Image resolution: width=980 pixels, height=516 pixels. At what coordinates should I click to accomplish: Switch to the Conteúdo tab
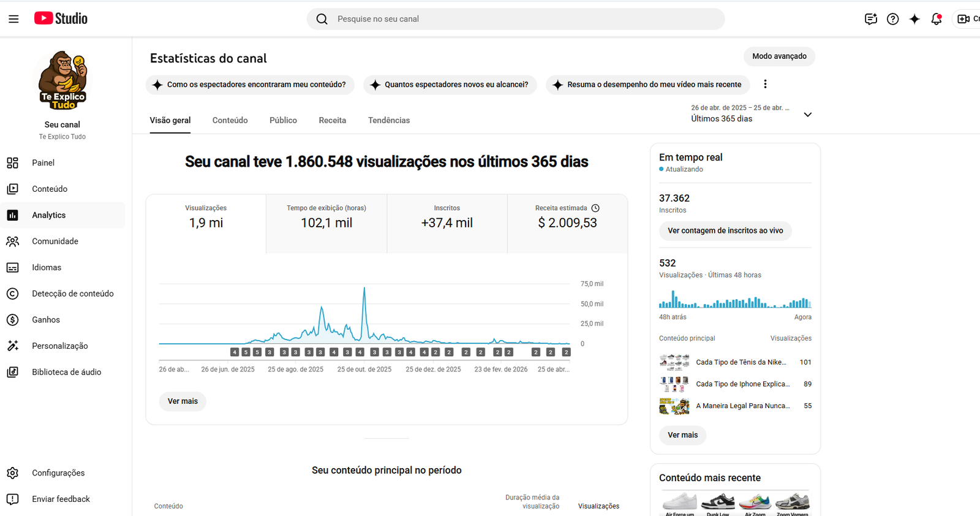point(230,120)
